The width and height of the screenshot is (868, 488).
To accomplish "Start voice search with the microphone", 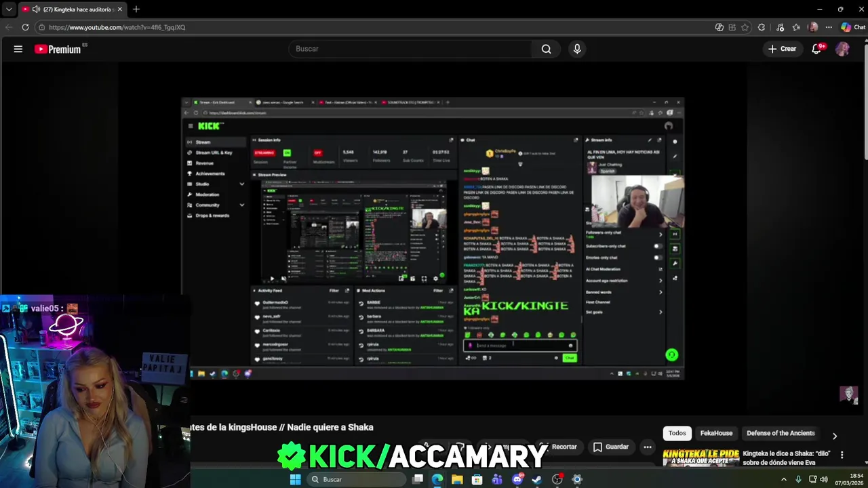I will click(577, 49).
